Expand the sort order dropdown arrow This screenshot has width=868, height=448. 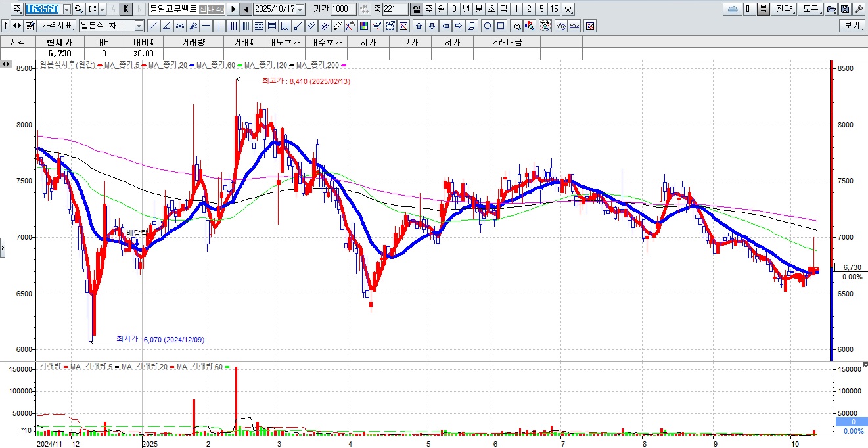102,9
